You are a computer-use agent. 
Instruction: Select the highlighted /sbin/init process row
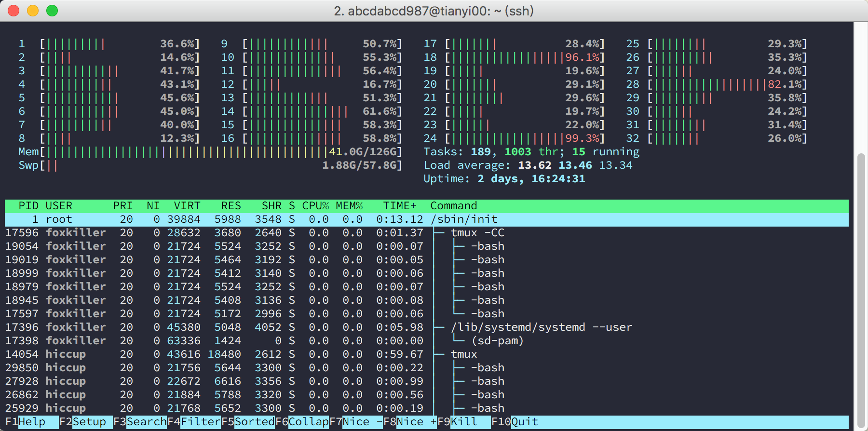point(427,219)
